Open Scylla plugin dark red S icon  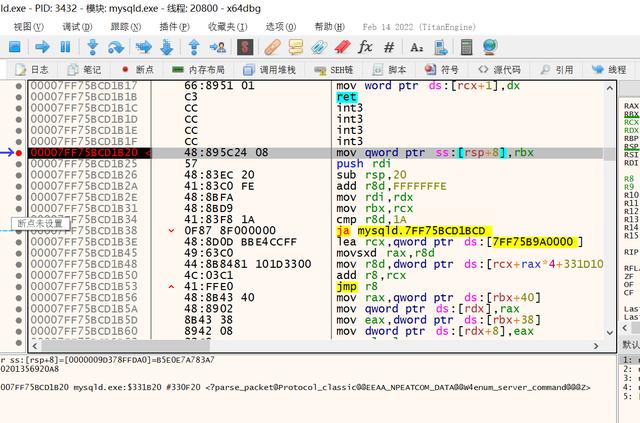(x=245, y=47)
